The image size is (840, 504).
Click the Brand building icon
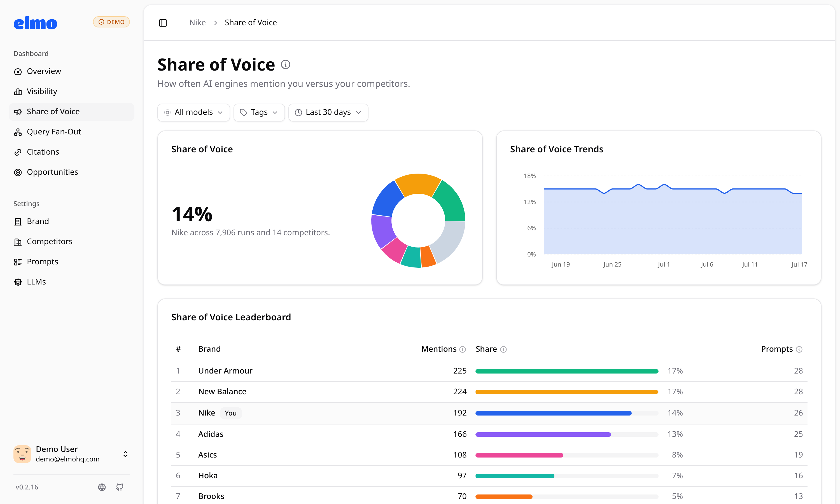18,221
